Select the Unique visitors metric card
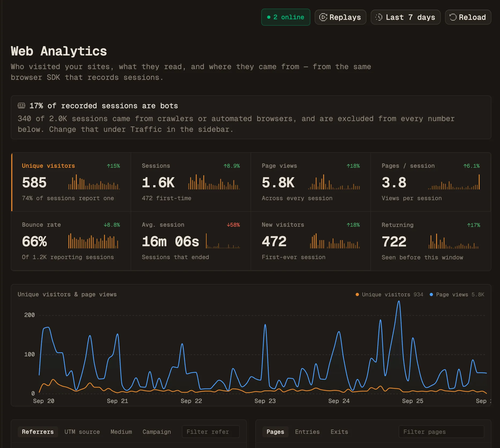This screenshot has height=448, width=500. point(71,182)
